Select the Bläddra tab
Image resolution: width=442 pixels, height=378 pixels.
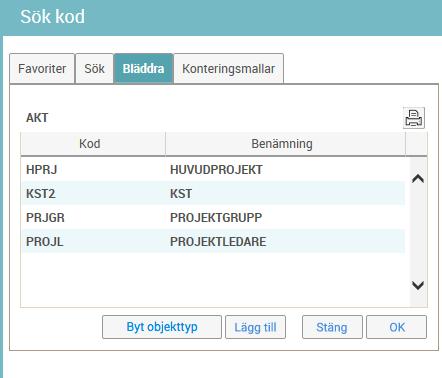[143, 69]
